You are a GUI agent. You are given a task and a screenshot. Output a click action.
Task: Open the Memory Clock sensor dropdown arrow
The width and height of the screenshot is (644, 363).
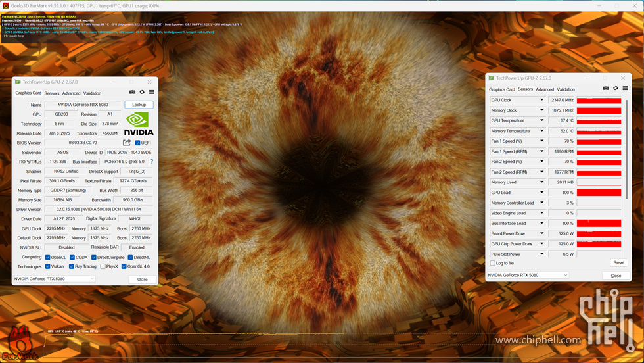coord(541,110)
